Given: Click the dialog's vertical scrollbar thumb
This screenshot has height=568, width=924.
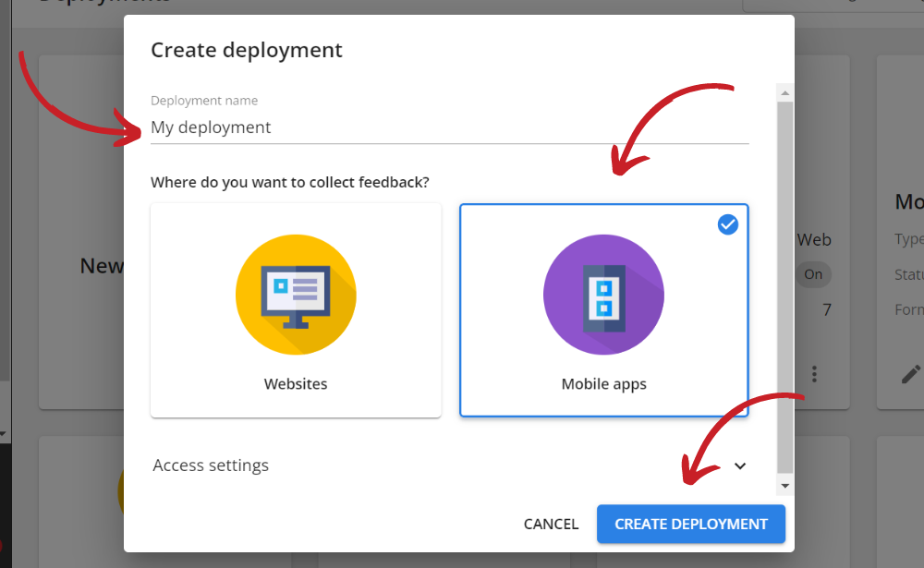Looking at the screenshot, I should 785,286.
